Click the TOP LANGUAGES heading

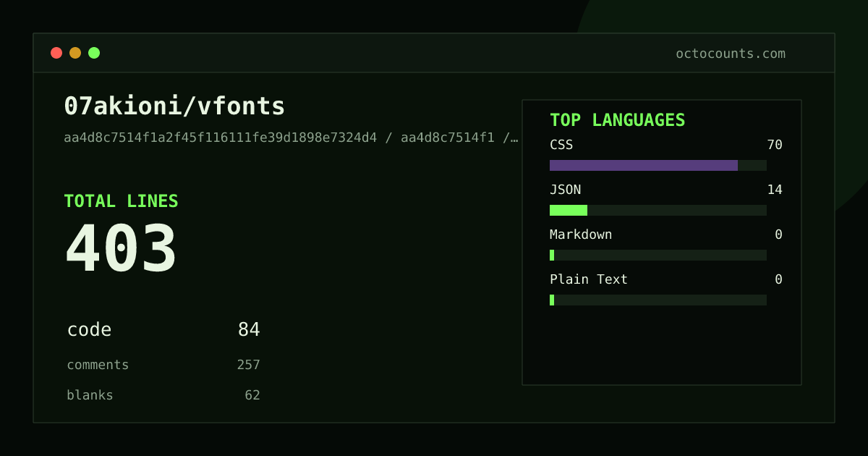tap(617, 120)
